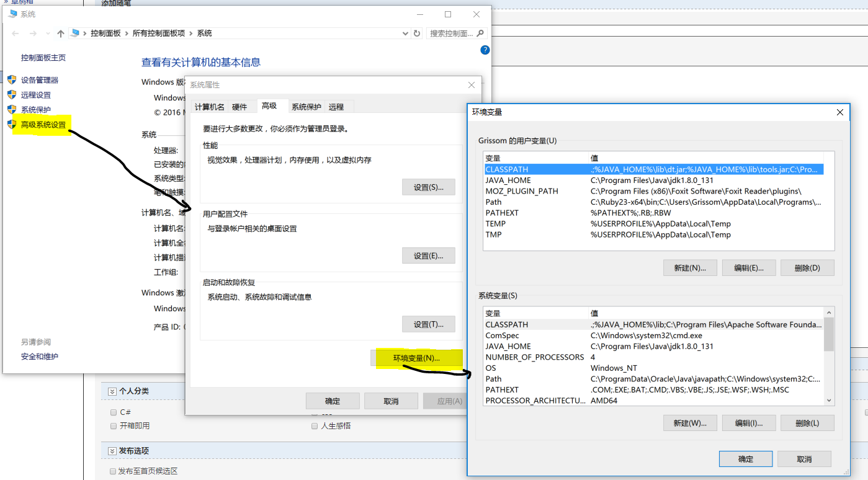Check the 人生感悟 category checkbox

pyautogui.click(x=315, y=426)
